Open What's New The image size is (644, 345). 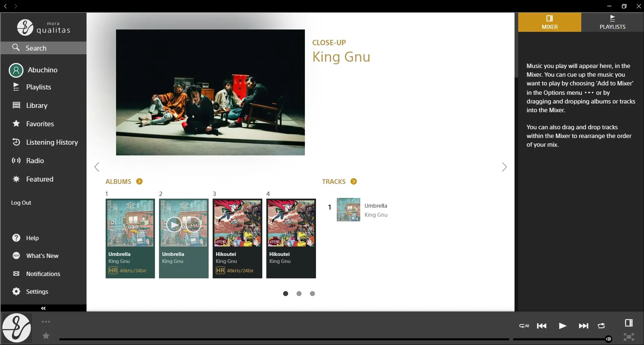tap(36, 256)
